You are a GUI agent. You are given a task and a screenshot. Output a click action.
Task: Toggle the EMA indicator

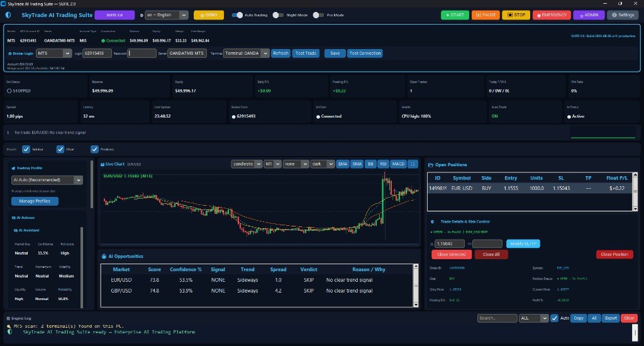click(x=343, y=164)
